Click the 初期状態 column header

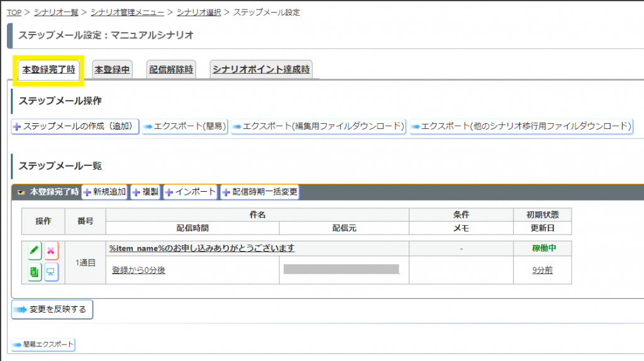[x=542, y=215]
